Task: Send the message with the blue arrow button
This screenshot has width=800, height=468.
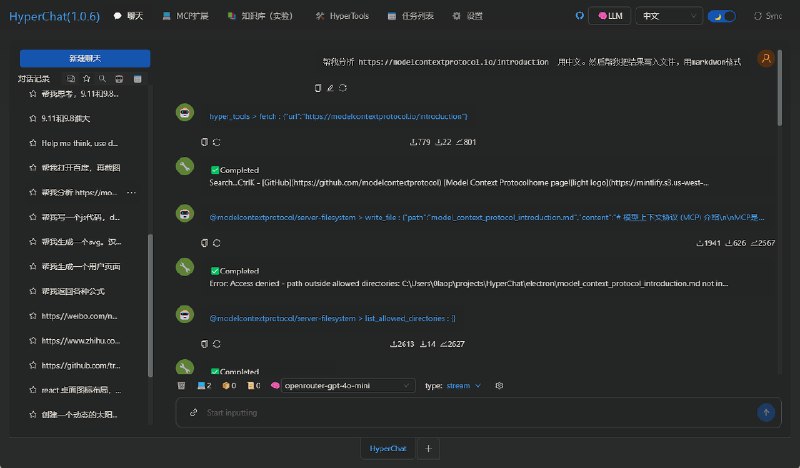Action: pyautogui.click(x=766, y=412)
